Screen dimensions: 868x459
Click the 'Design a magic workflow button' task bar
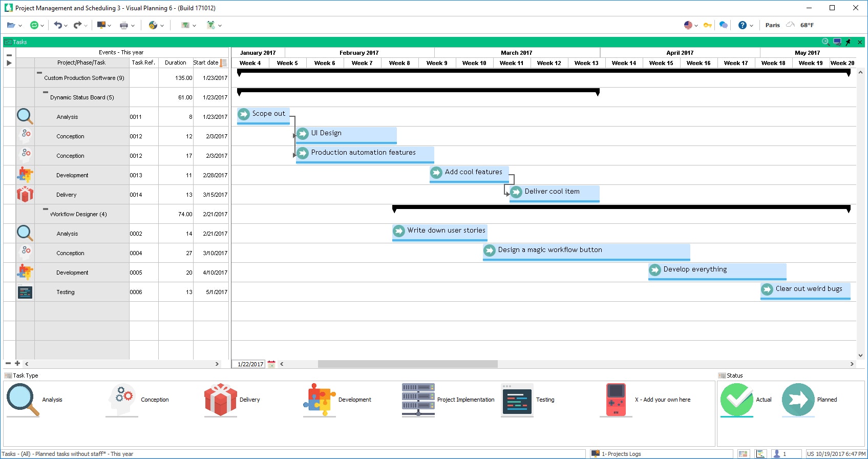[586, 251]
